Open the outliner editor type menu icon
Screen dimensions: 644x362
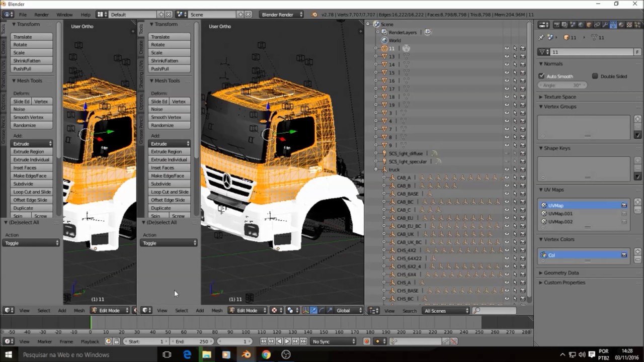click(374, 311)
